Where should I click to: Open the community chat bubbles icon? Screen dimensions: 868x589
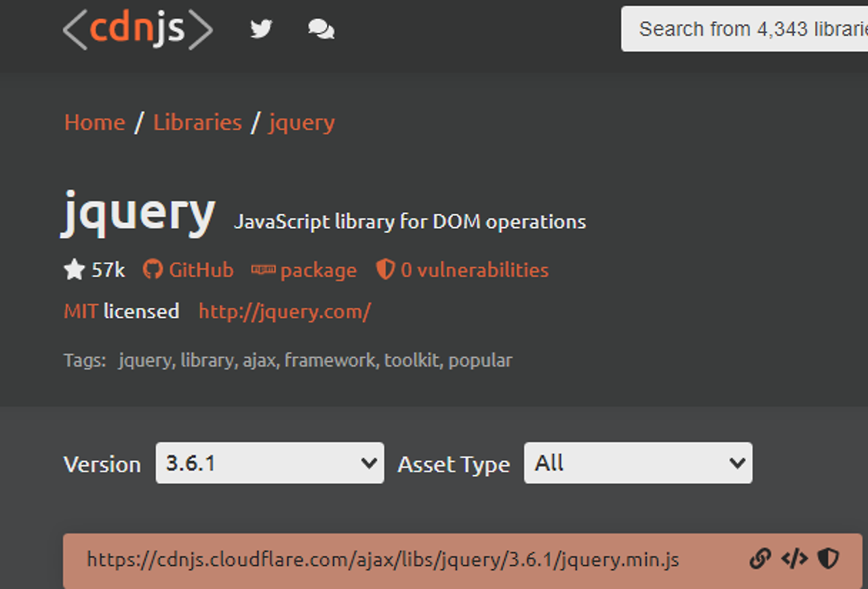coord(321,29)
